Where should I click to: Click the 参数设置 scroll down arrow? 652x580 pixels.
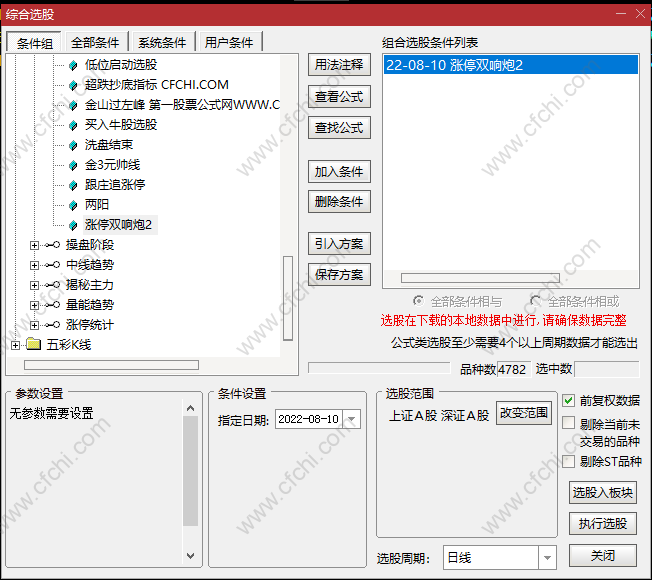pos(190,556)
